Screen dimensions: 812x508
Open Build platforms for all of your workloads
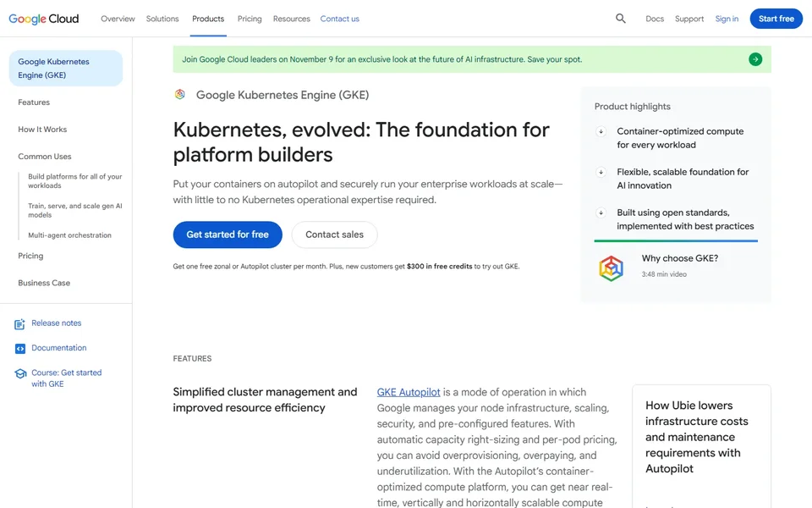75,181
